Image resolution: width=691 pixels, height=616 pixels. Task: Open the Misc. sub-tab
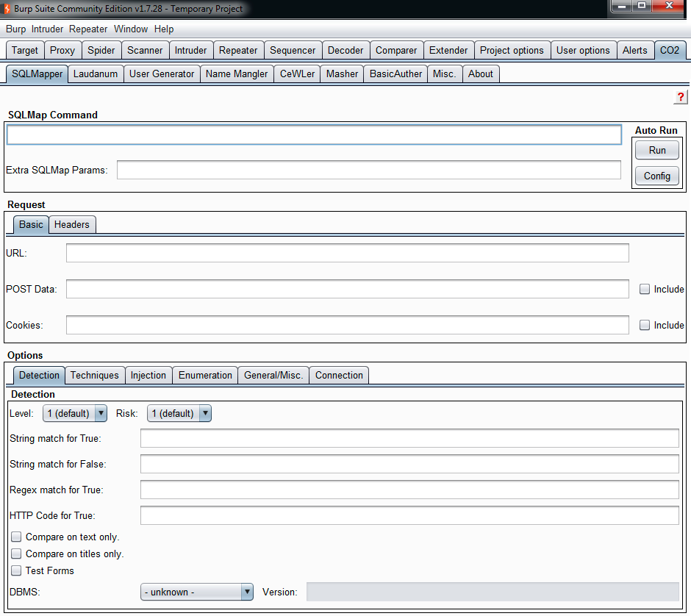point(445,74)
